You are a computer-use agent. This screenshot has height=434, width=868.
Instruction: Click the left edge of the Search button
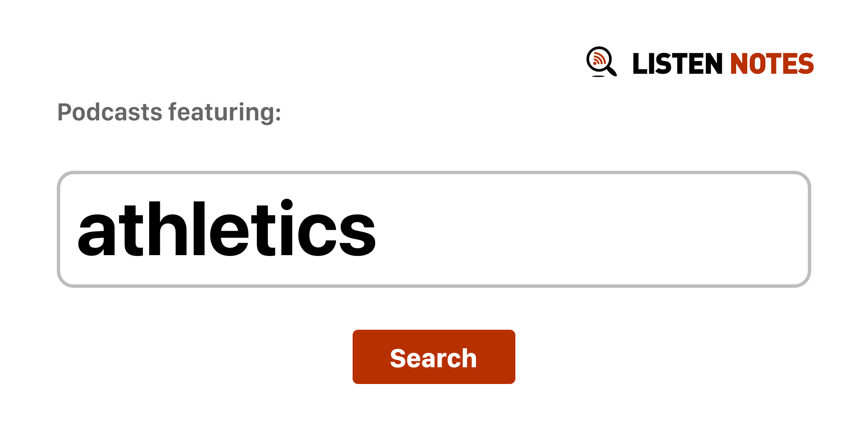(x=357, y=357)
